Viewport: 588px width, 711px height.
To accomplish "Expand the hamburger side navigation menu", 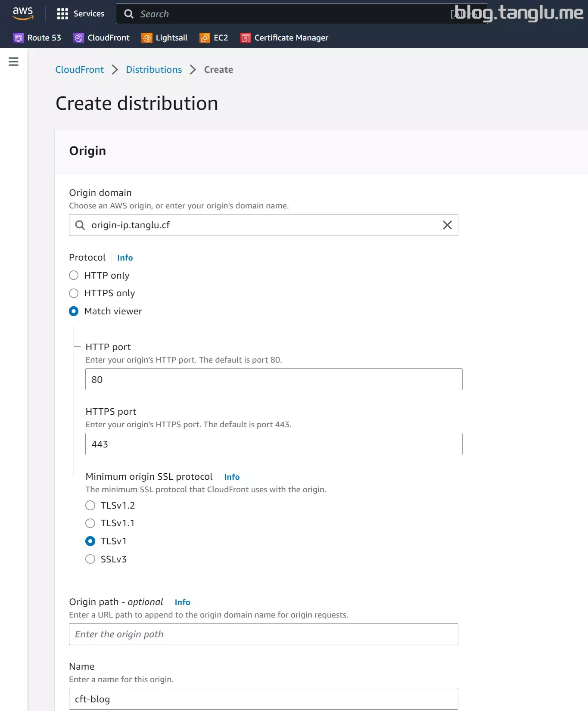I will pos(14,62).
